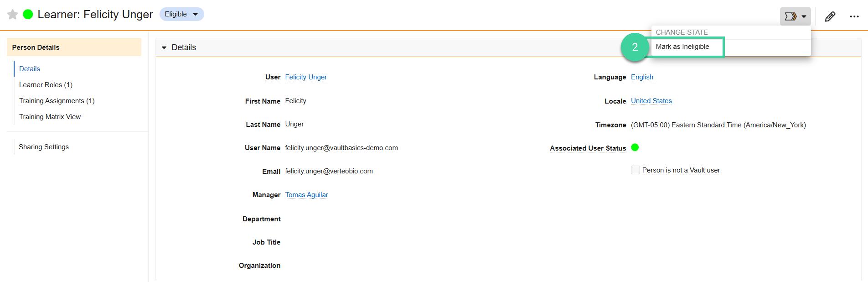The height and width of the screenshot is (282, 868).
Task: Click the green Associated User Status indicator
Action: (x=635, y=147)
